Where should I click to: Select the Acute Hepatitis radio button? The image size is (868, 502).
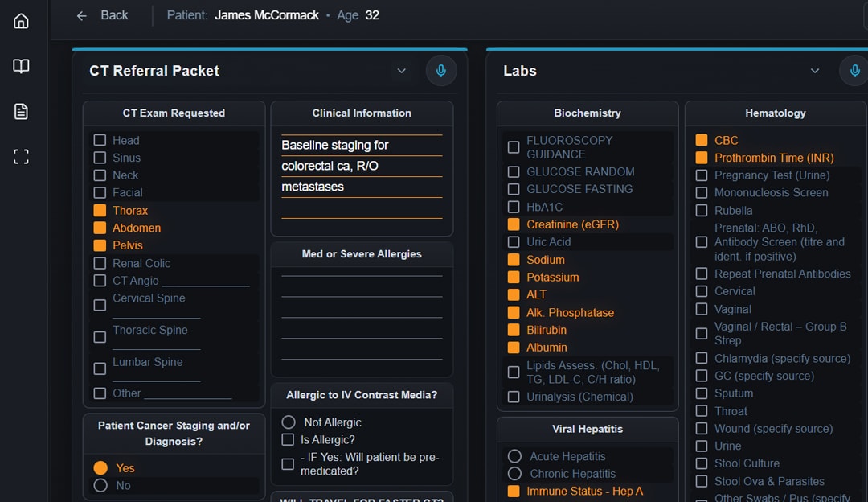click(x=513, y=456)
